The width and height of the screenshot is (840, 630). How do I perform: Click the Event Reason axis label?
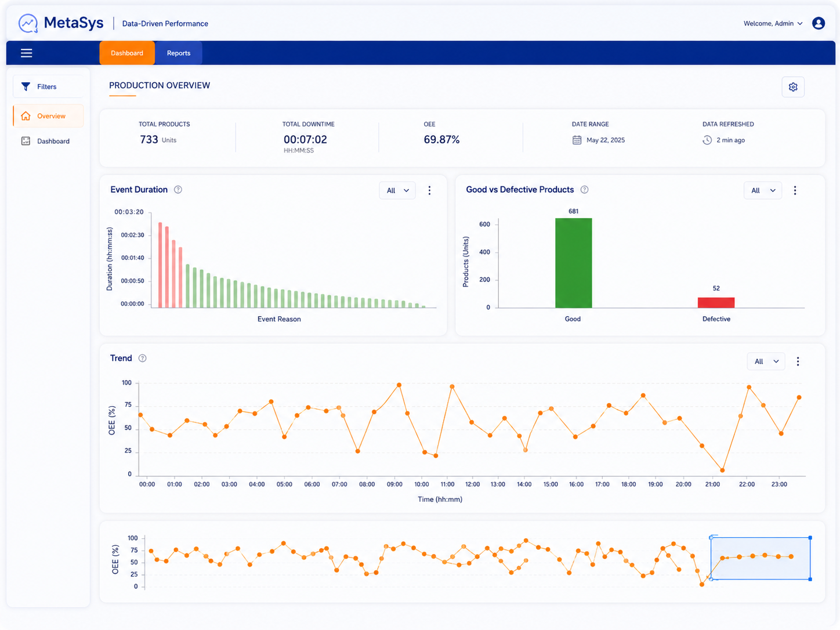[279, 319]
